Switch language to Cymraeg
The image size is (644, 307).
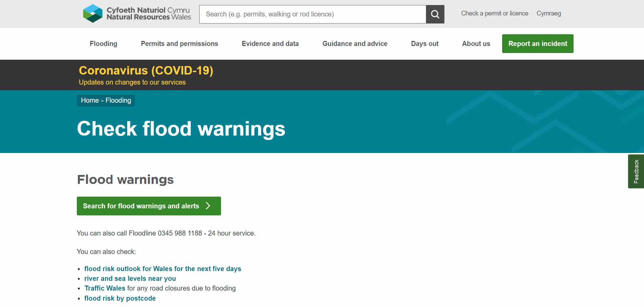point(548,13)
